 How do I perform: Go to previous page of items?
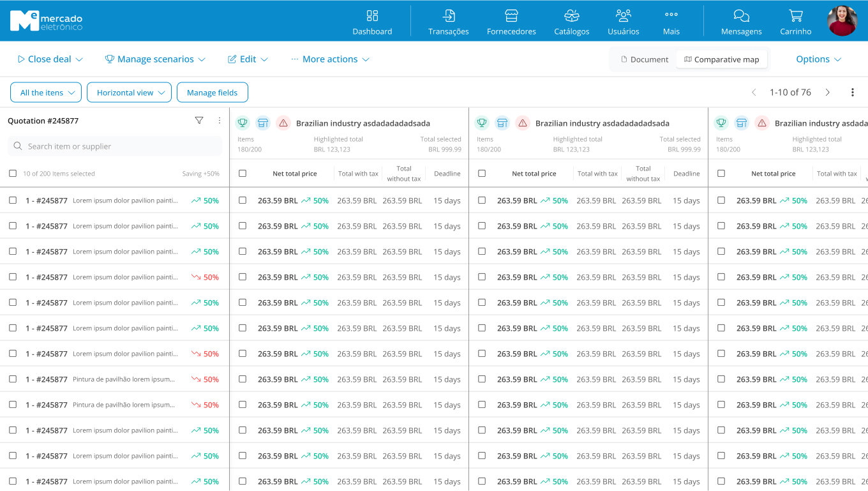pyautogui.click(x=754, y=93)
